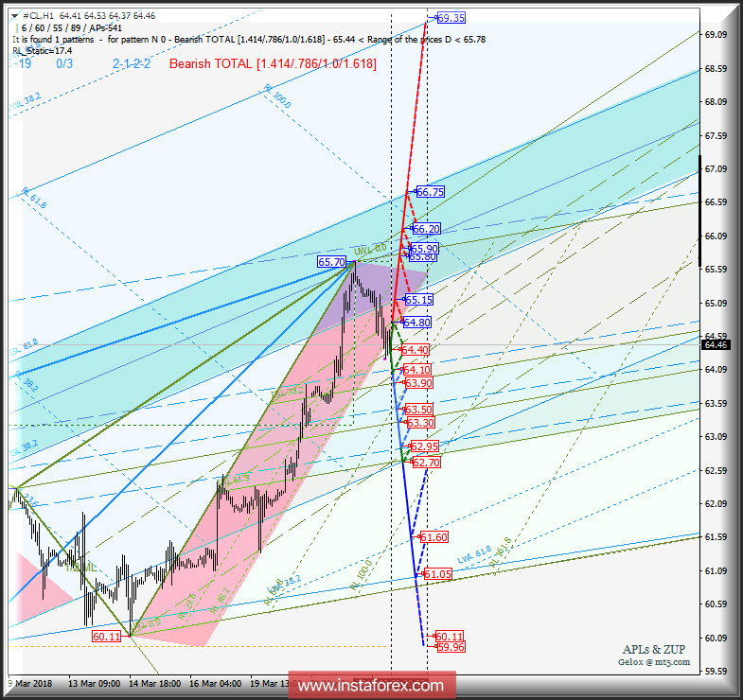Click the 64.40 red level label
The image size is (743, 700).
pos(416,350)
